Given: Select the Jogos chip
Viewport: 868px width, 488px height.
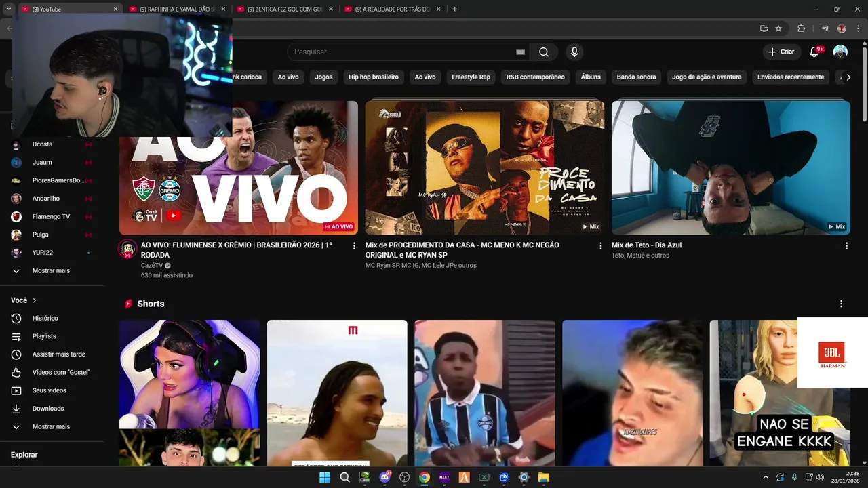Looking at the screenshot, I should pyautogui.click(x=324, y=77).
